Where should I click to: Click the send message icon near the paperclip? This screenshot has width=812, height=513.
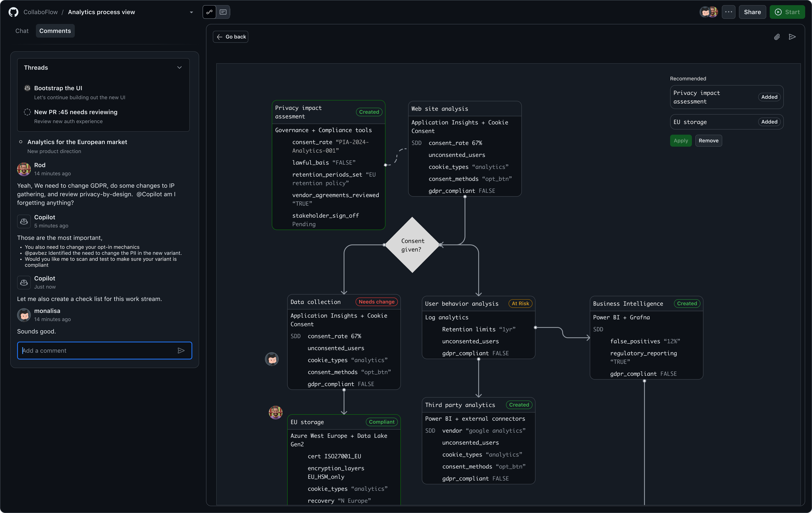(x=793, y=37)
